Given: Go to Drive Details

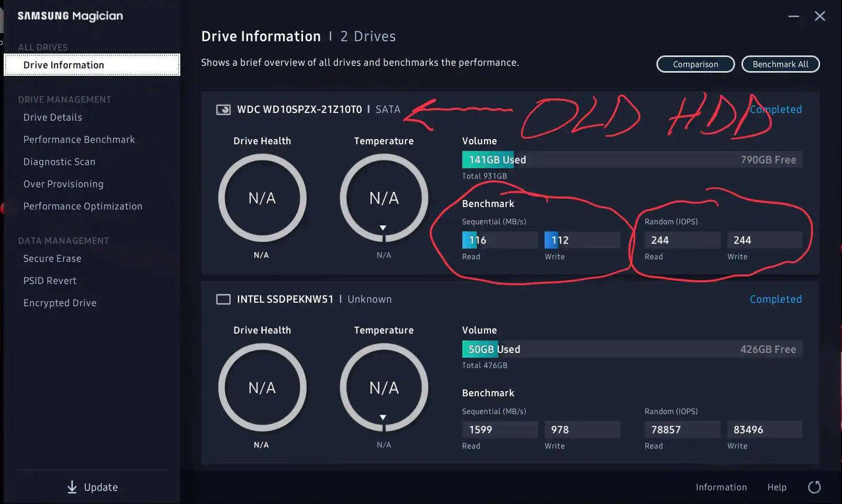Looking at the screenshot, I should (x=53, y=118).
